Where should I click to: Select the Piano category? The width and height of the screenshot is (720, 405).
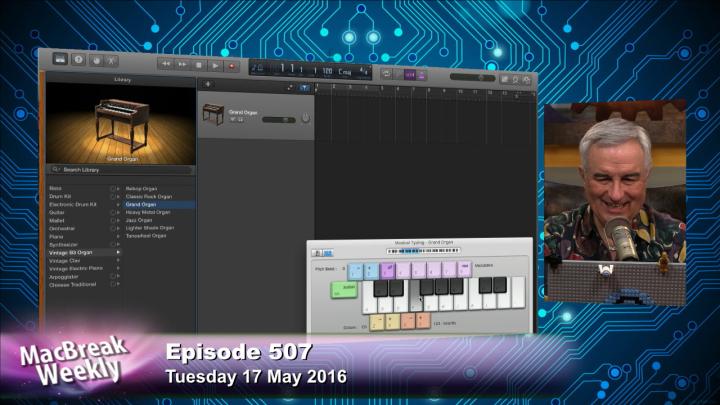click(x=56, y=236)
